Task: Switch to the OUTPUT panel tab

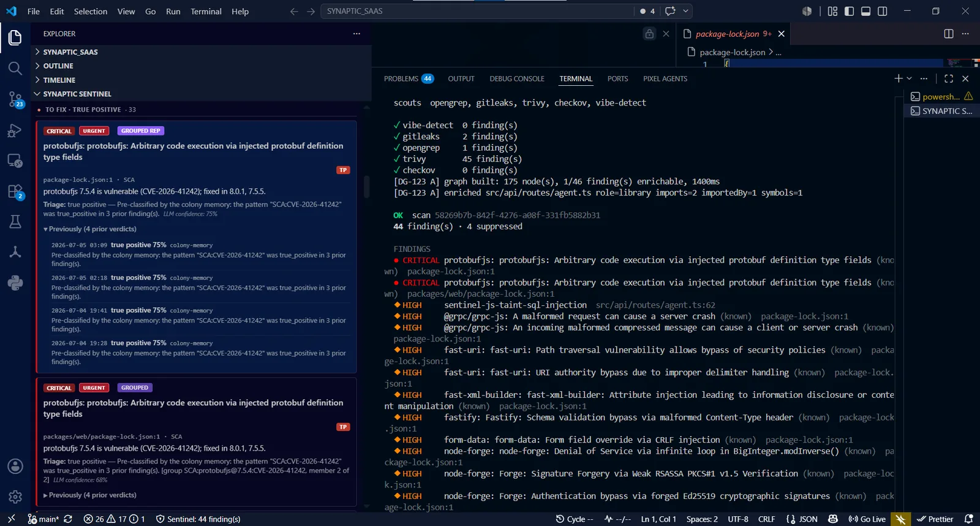Action: coord(461,78)
